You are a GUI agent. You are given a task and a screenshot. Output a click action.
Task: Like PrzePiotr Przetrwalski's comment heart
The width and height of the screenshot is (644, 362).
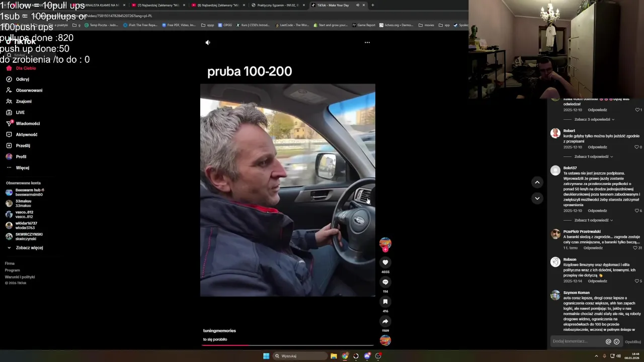coord(635,248)
